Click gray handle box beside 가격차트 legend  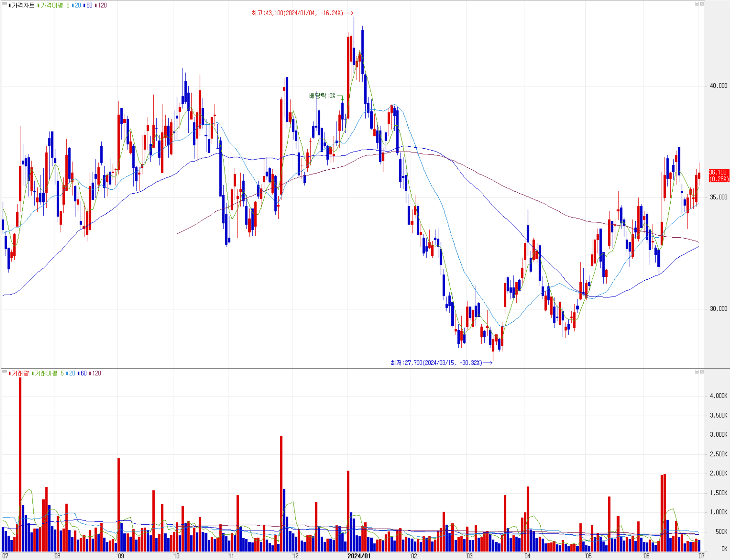click(4, 4)
